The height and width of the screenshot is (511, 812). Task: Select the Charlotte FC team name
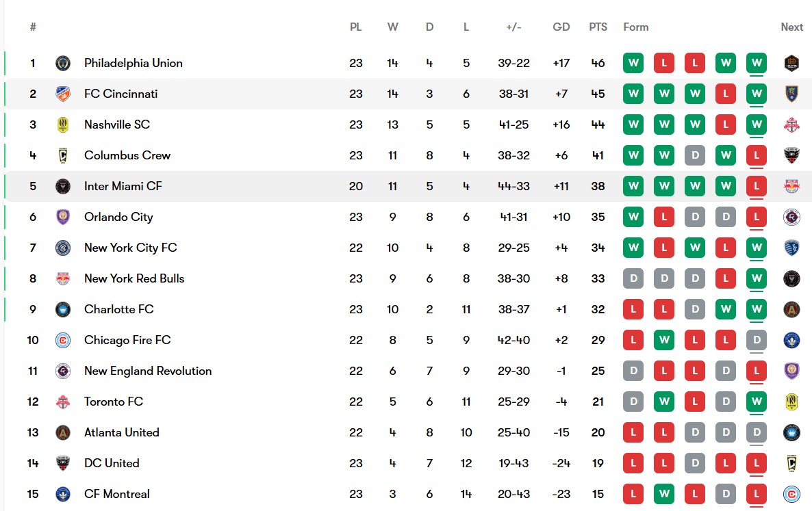pos(119,309)
